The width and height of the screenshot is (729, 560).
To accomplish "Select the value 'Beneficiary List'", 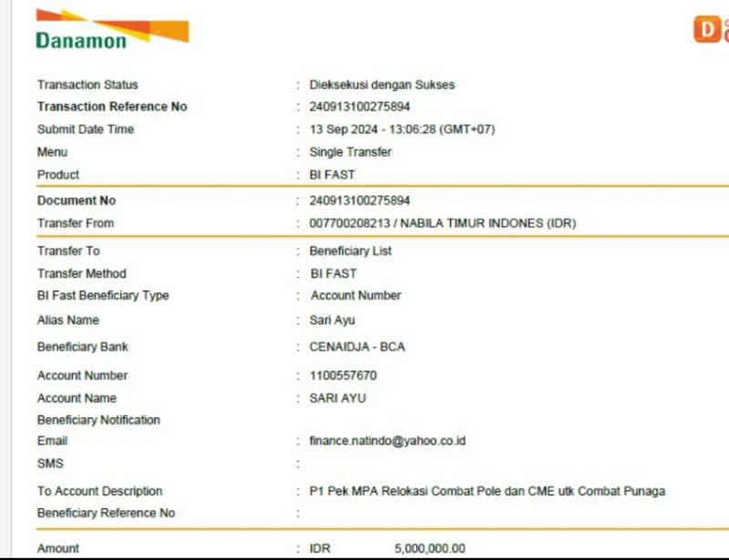I will click(351, 251).
